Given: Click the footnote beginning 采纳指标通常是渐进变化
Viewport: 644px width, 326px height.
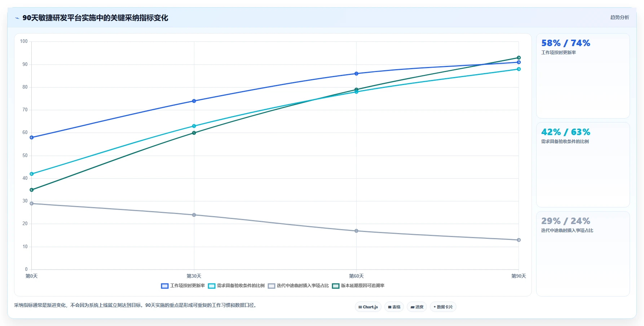Looking at the screenshot, I should coord(136,305).
